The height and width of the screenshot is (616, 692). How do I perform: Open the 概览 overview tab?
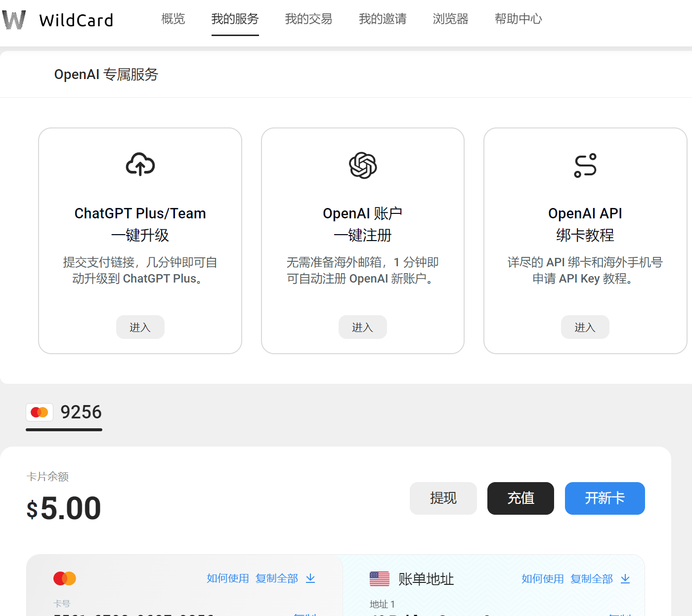pyautogui.click(x=173, y=19)
